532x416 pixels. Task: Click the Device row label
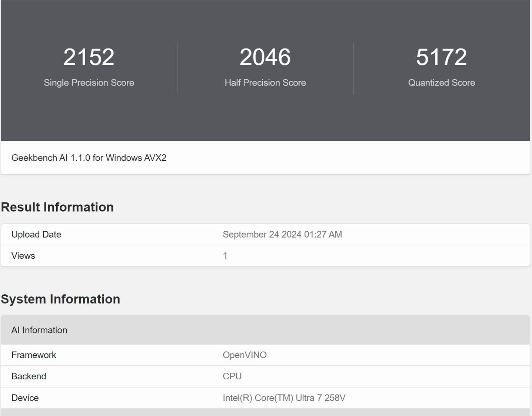pos(25,398)
